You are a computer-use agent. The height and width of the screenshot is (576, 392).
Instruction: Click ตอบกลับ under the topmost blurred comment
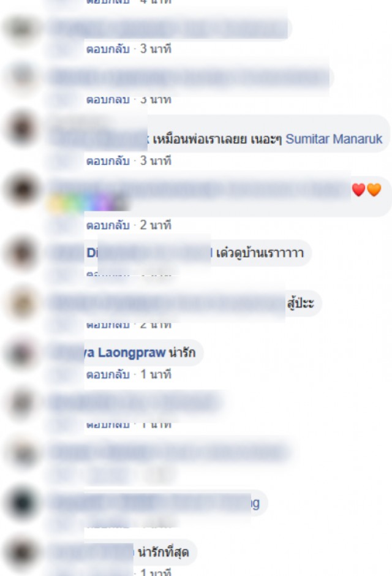(108, 49)
